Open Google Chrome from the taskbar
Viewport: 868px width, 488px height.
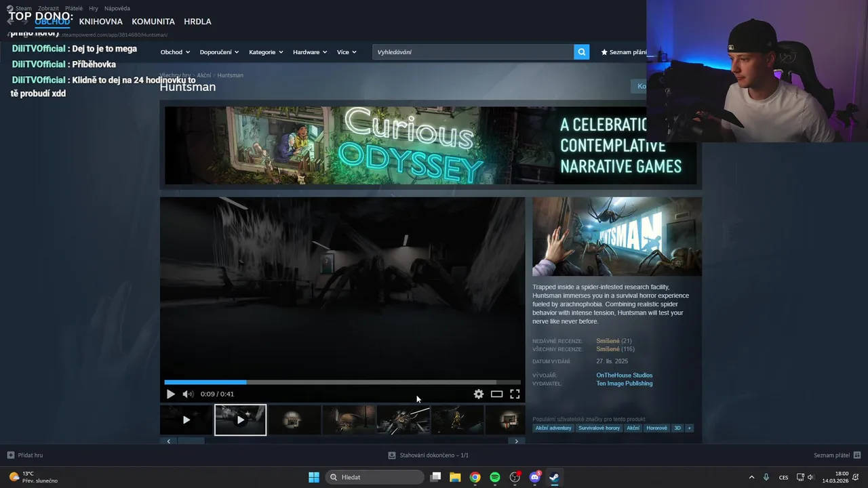point(475,477)
